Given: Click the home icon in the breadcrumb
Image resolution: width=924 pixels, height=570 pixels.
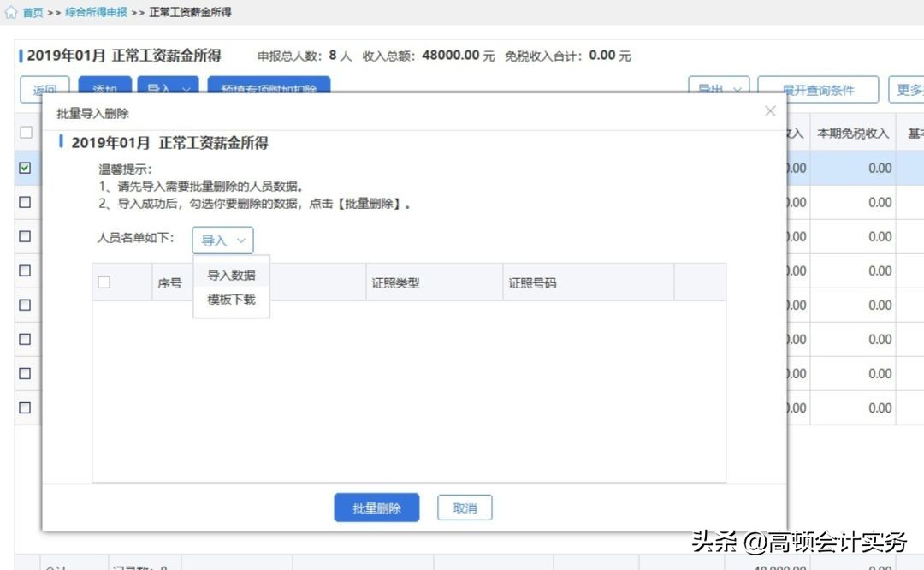Looking at the screenshot, I should point(12,12).
